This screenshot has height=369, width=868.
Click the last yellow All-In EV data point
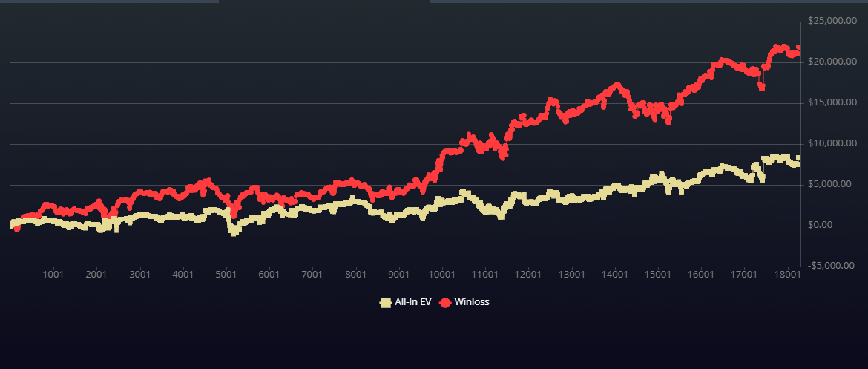799,158
